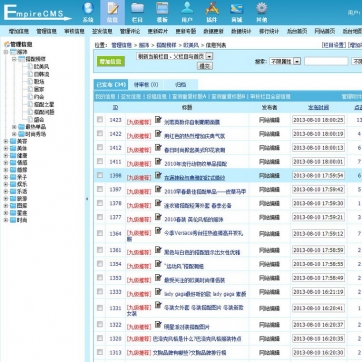The height and width of the screenshot is (362, 362).
Task: Click the document icon beside 日韩流
Action: coord(30,74)
